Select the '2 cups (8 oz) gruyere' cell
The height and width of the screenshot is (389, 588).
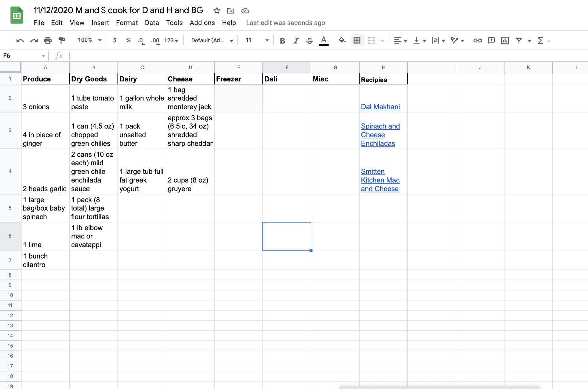tap(190, 172)
